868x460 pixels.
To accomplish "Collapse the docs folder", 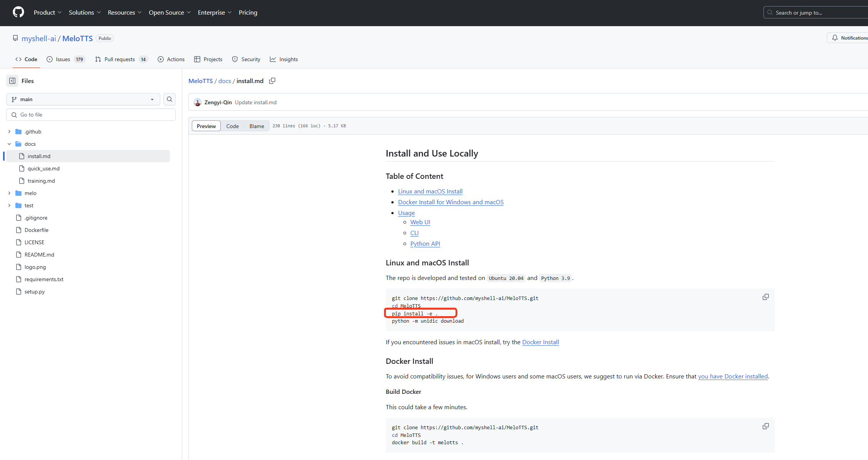I will click(x=9, y=144).
